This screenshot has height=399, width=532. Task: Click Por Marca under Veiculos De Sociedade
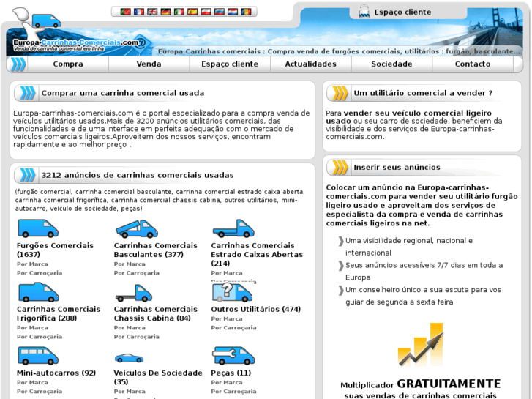point(130,391)
